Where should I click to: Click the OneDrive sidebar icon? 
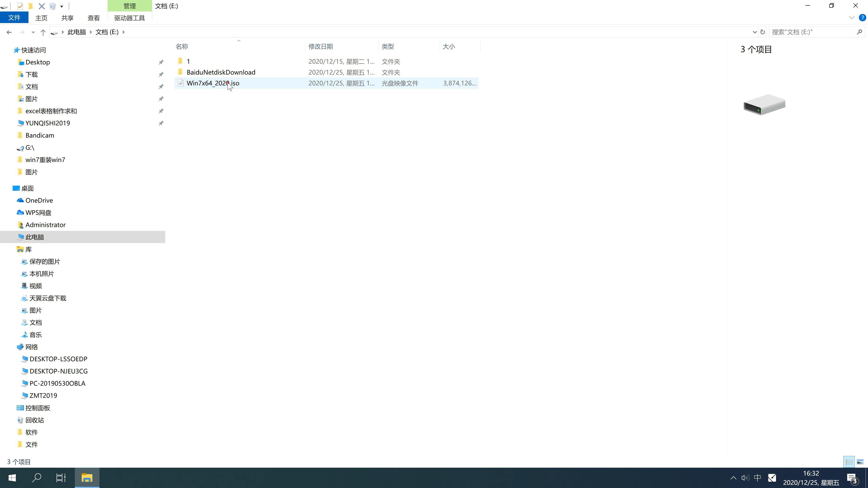(20, 200)
